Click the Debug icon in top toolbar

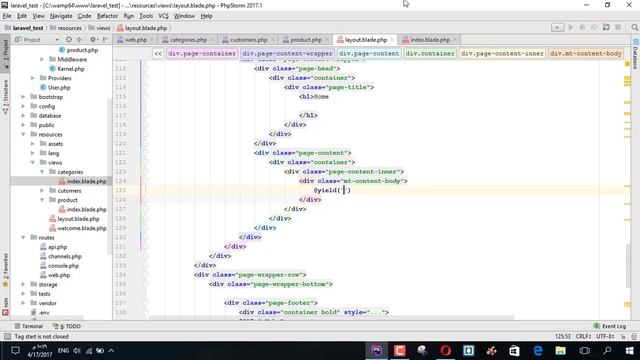tap(582, 27)
